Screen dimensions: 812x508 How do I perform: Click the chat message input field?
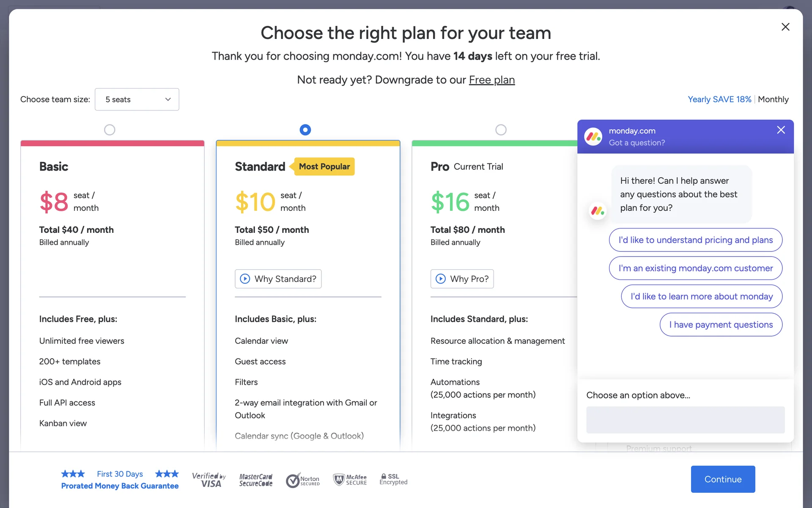point(685,420)
